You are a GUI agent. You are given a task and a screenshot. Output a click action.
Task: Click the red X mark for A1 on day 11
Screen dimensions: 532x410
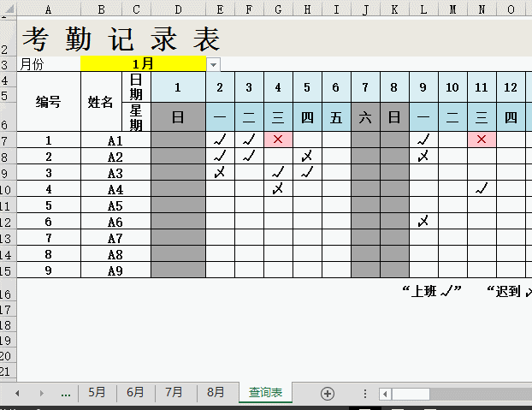click(482, 140)
